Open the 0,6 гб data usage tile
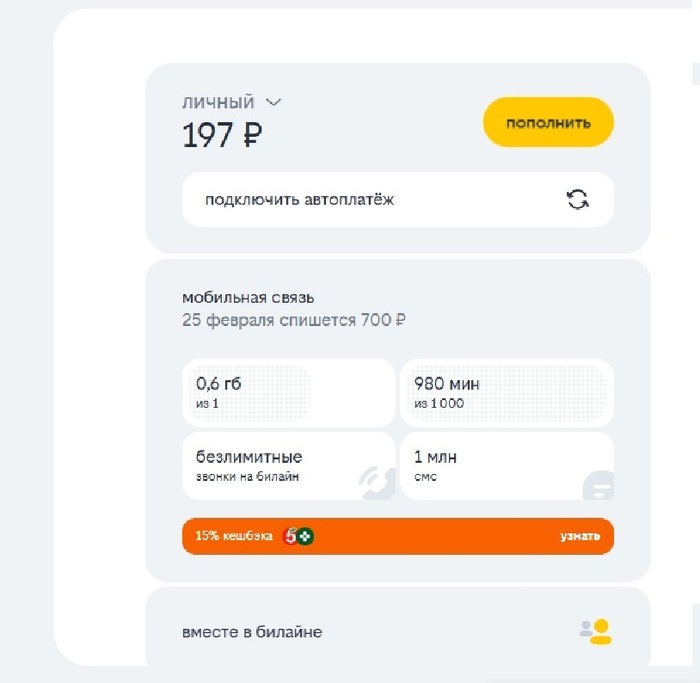700x683 pixels. coord(288,392)
